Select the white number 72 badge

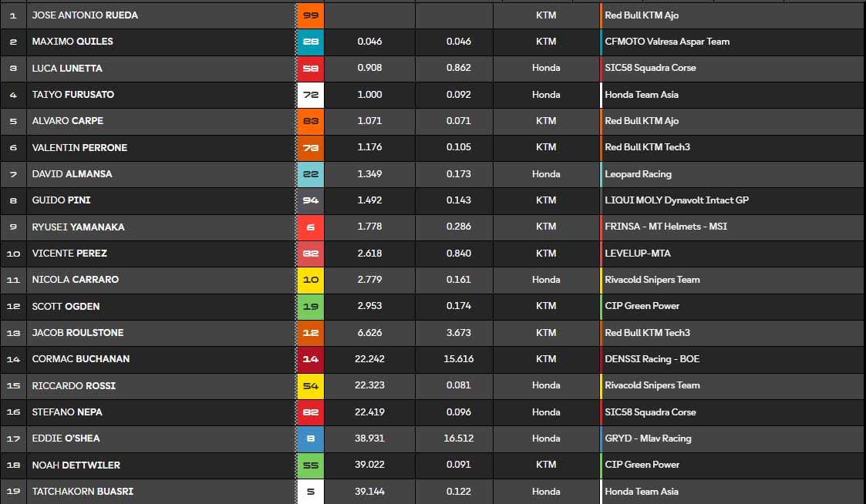click(x=311, y=95)
